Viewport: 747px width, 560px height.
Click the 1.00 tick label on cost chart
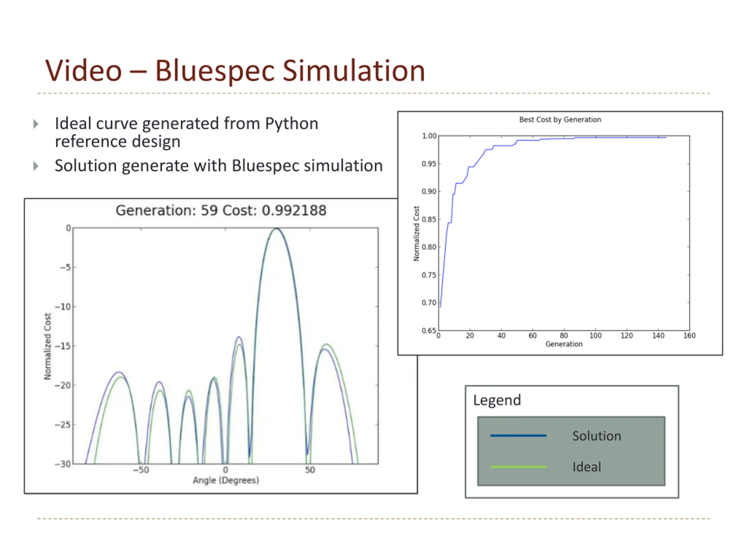click(429, 136)
